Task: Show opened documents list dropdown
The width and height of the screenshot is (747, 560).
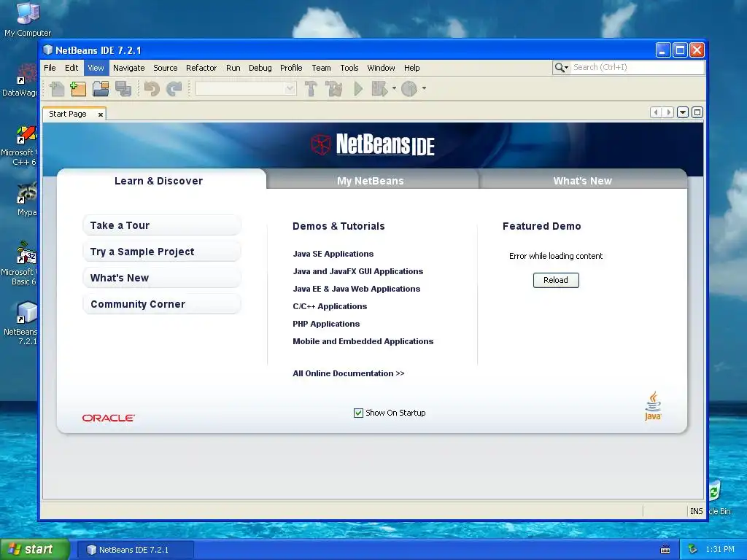Action: tap(683, 112)
